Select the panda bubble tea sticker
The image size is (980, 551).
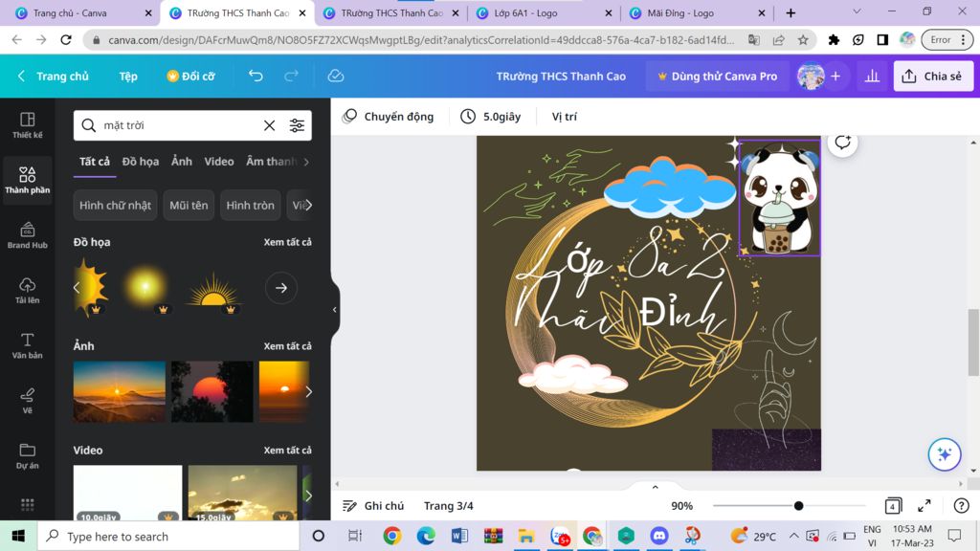point(779,197)
